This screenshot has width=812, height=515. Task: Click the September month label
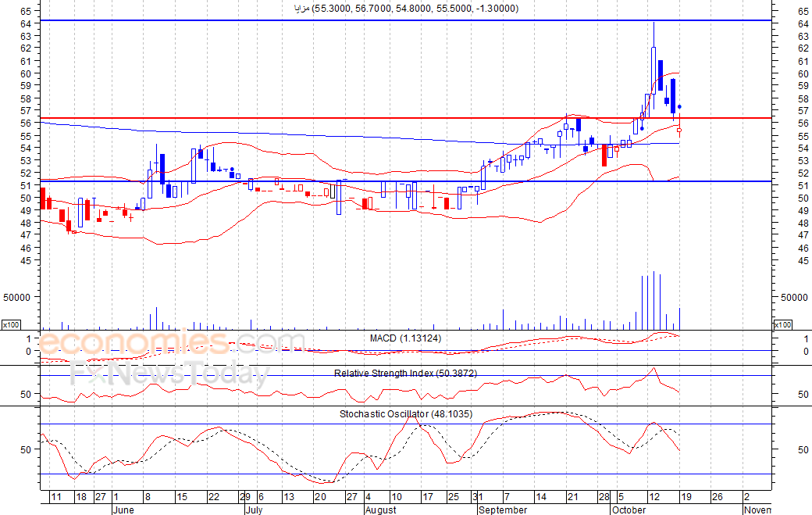tap(503, 510)
